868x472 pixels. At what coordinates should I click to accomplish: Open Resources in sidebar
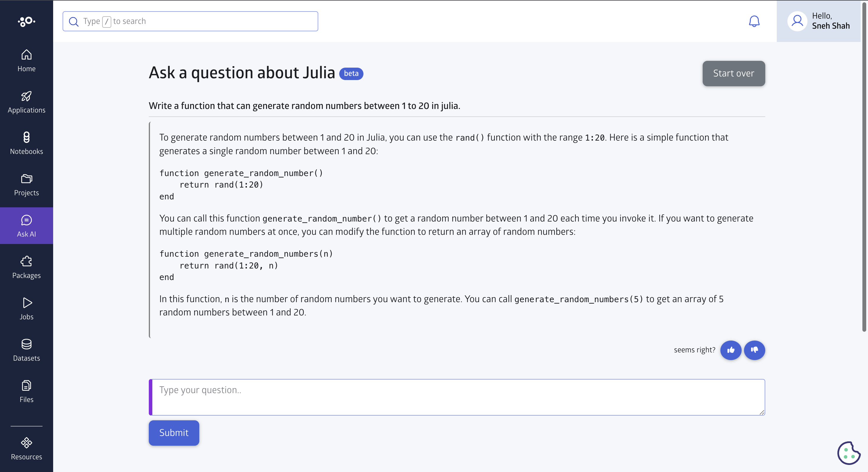coord(26,449)
